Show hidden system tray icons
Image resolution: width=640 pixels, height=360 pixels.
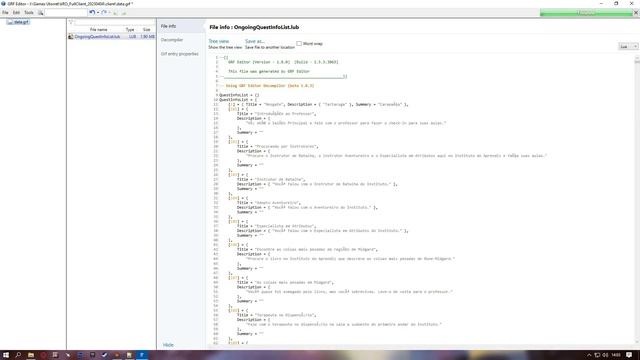pos(589,355)
